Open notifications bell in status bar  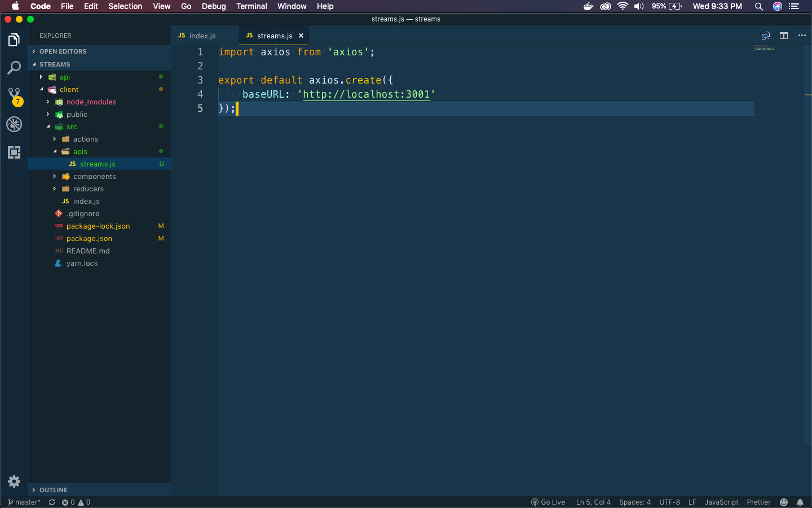point(800,502)
